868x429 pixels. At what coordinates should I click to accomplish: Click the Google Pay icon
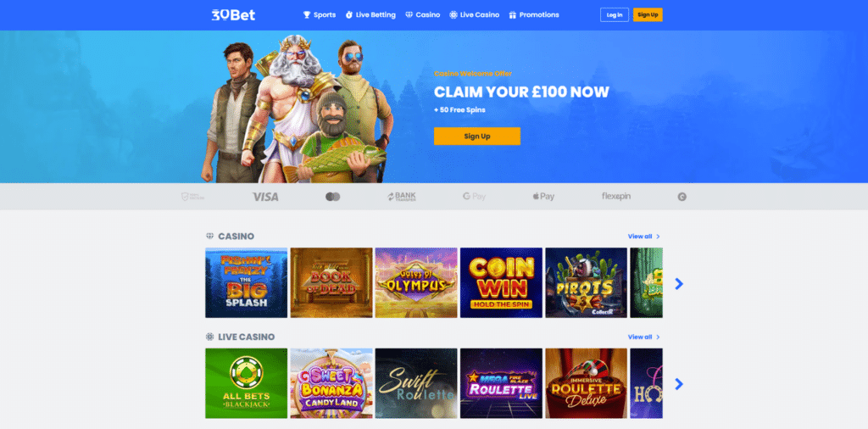pos(474,197)
